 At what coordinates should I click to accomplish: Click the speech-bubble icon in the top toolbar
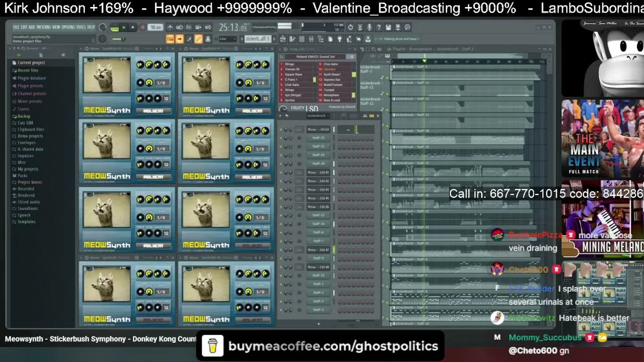point(408,27)
